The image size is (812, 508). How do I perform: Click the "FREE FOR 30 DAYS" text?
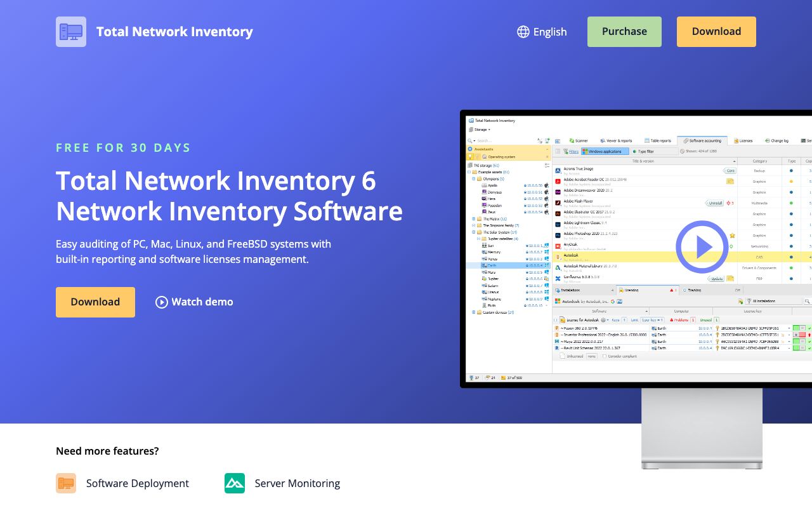coord(124,148)
